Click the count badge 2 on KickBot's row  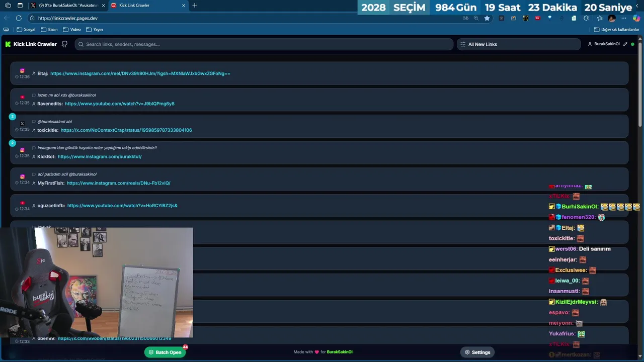pos(13,143)
